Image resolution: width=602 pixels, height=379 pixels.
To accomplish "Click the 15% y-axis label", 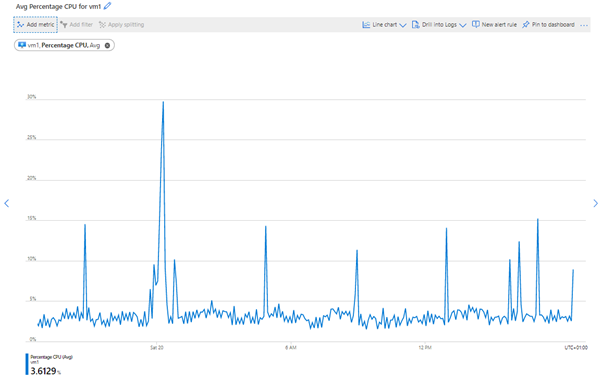I will tap(31, 218).
